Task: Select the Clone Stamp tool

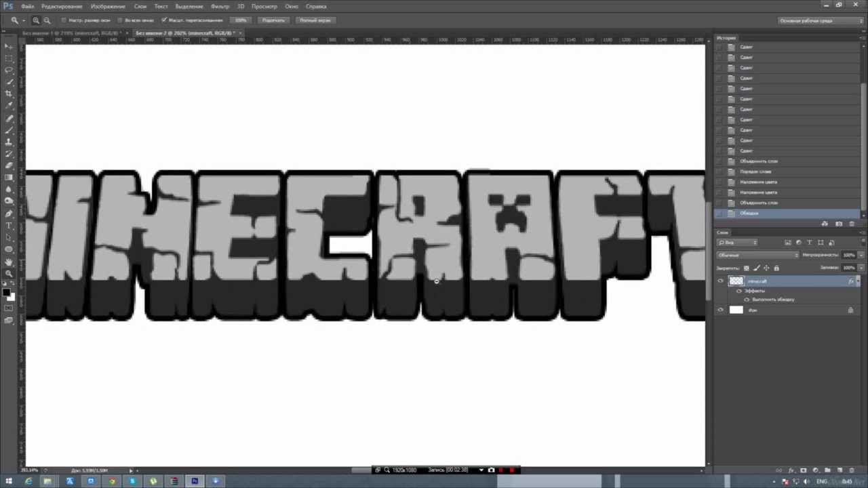Action: pyautogui.click(x=9, y=142)
